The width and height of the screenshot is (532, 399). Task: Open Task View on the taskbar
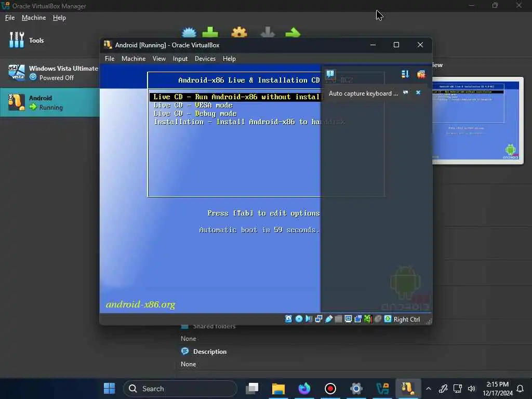pos(252,389)
